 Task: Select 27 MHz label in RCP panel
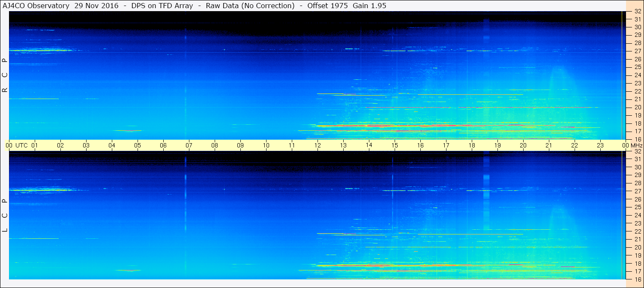[637, 51]
